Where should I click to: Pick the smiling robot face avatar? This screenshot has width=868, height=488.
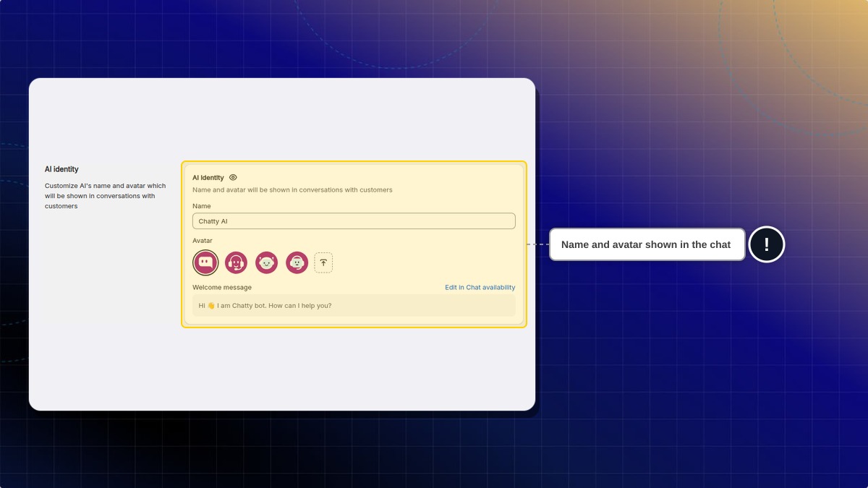pyautogui.click(x=267, y=262)
